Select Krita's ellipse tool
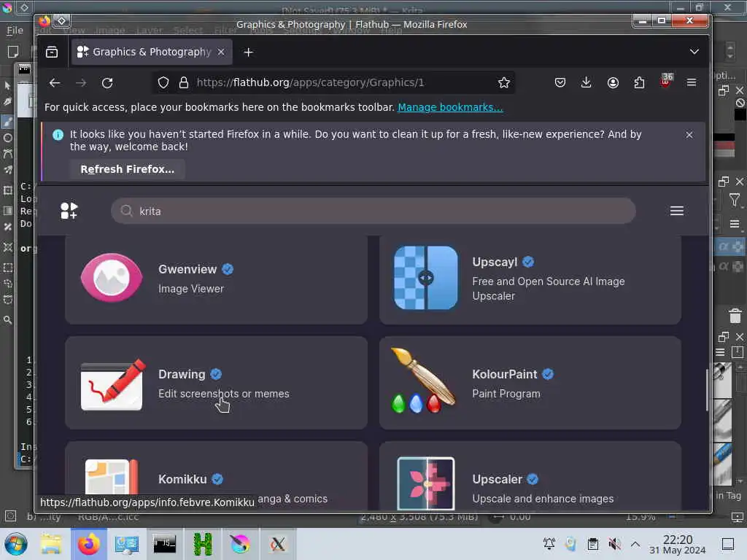 tap(7, 138)
